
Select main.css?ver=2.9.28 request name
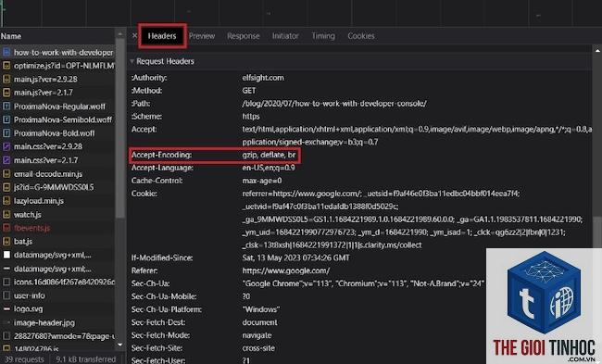[48, 146]
